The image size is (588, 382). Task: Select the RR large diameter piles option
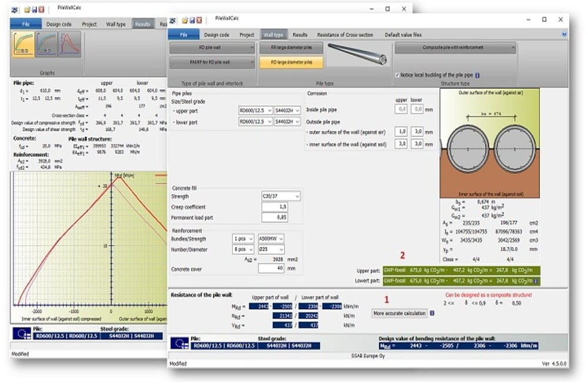[291, 48]
